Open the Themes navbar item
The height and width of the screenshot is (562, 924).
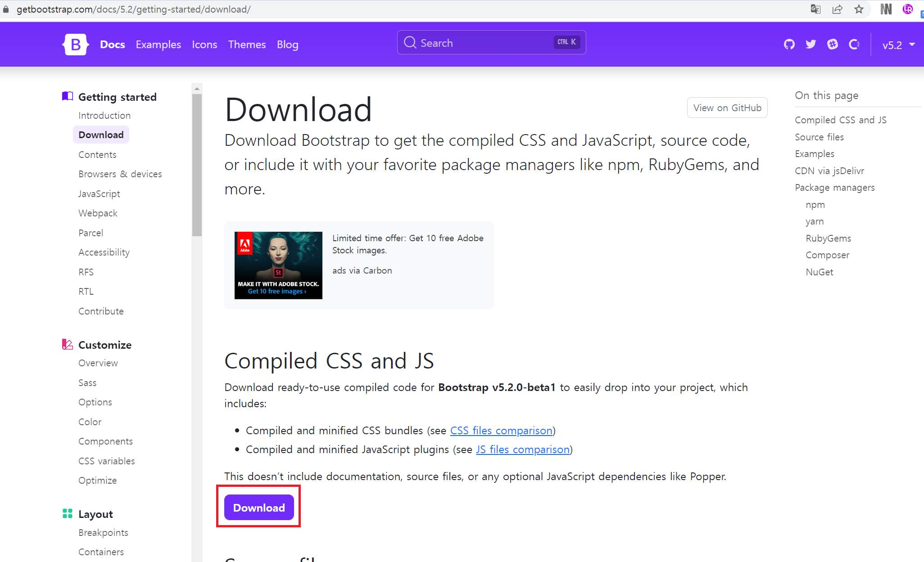pos(247,45)
